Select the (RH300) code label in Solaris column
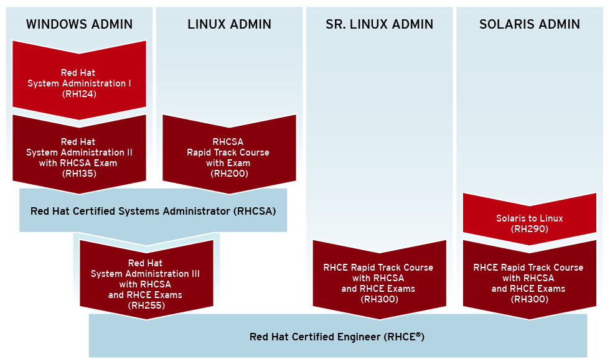The height and width of the screenshot is (364, 610). tap(530, 298)
